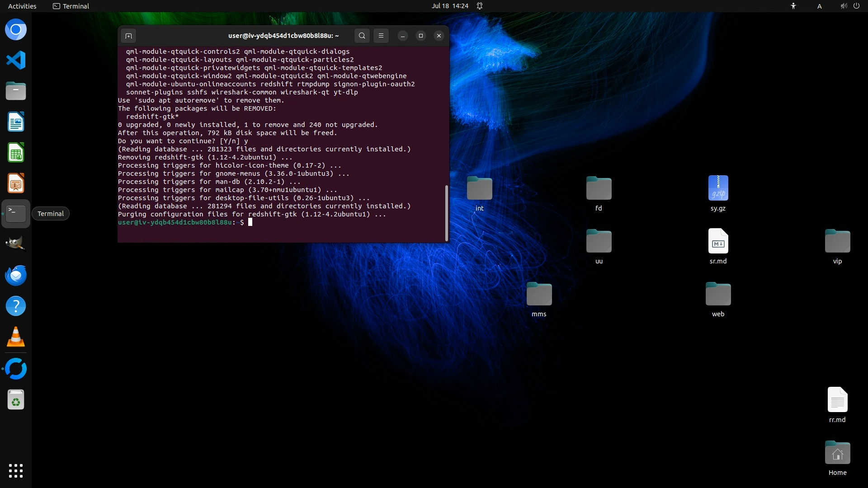Viewport: 868px width, 488px height.
Task: Open the date and time calendar menu
Action: click(x=449, y=6)
